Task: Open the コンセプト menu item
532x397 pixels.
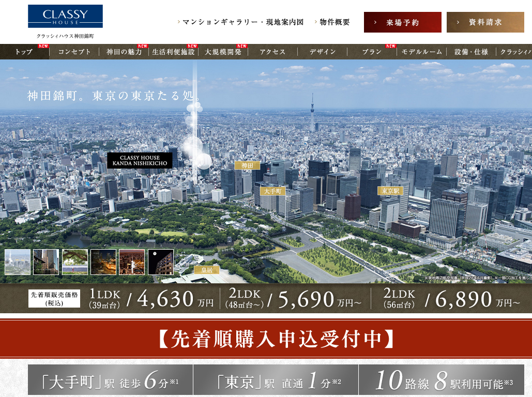Action: (74, 52)
